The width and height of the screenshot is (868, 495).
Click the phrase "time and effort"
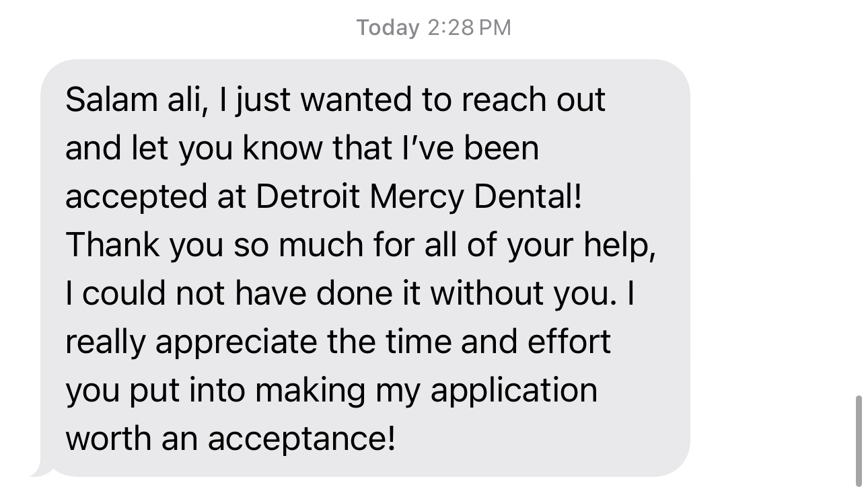point(498,342)
